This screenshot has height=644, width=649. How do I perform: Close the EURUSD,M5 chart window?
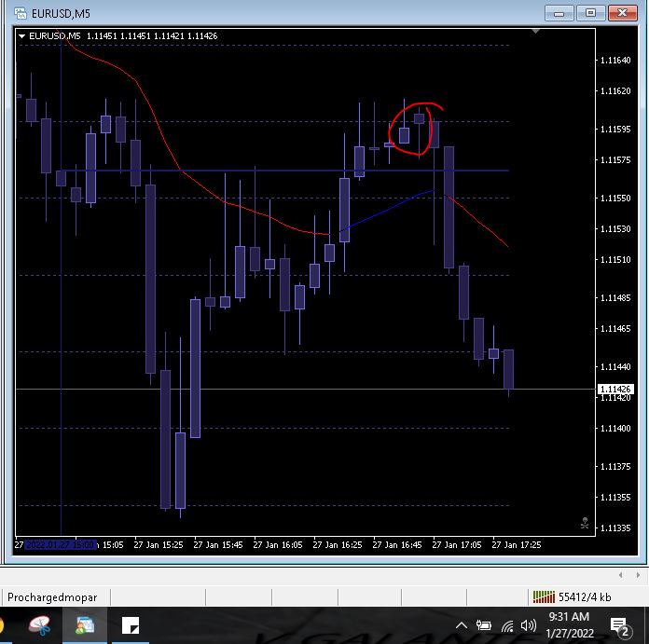(x=622, y=13)
